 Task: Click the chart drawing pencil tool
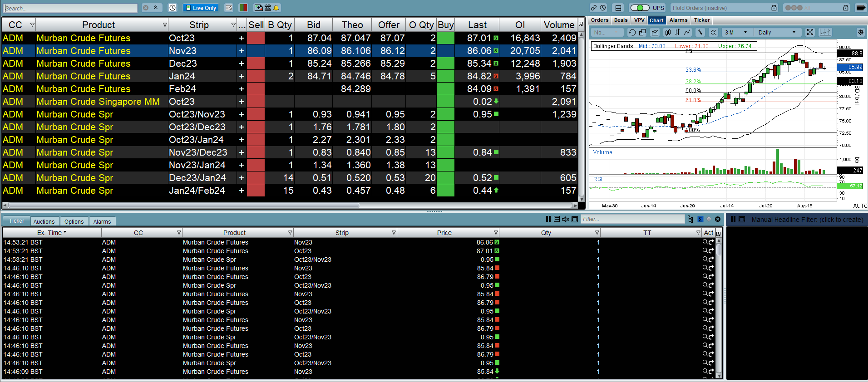coord(700,32)
